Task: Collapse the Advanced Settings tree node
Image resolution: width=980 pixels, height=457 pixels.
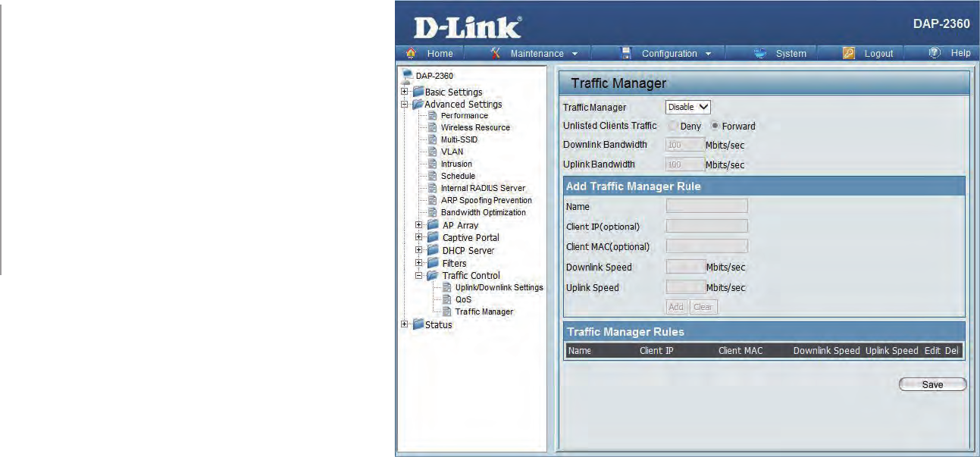Action: [405, 104]
